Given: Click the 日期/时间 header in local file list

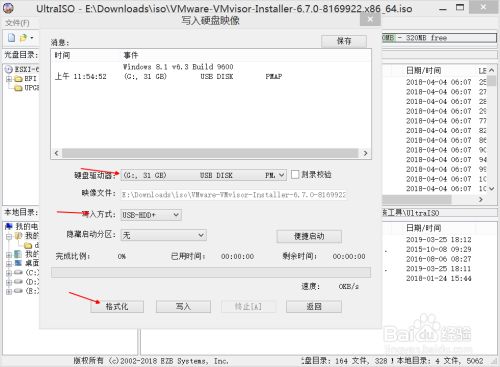Looking at the screenshot, I should click(424, 228).
